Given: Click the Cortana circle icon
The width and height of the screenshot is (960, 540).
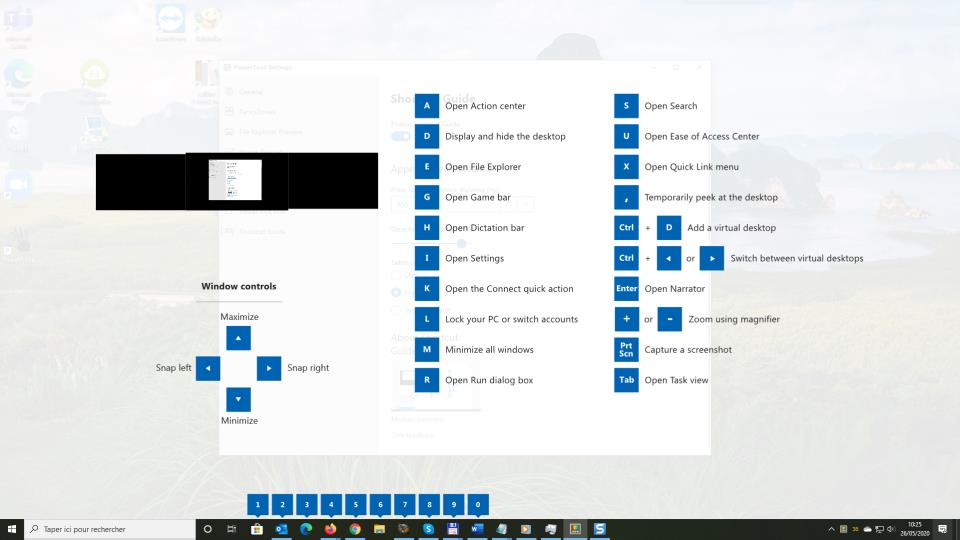Looking at the screenshot, I should [208, 529].
